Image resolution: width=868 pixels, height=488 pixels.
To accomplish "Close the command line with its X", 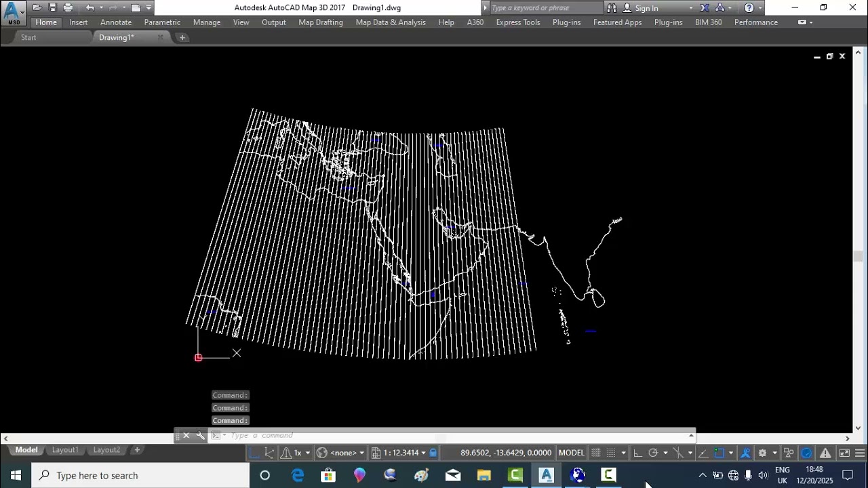I will pyautogui.click(x=186, y=436).
